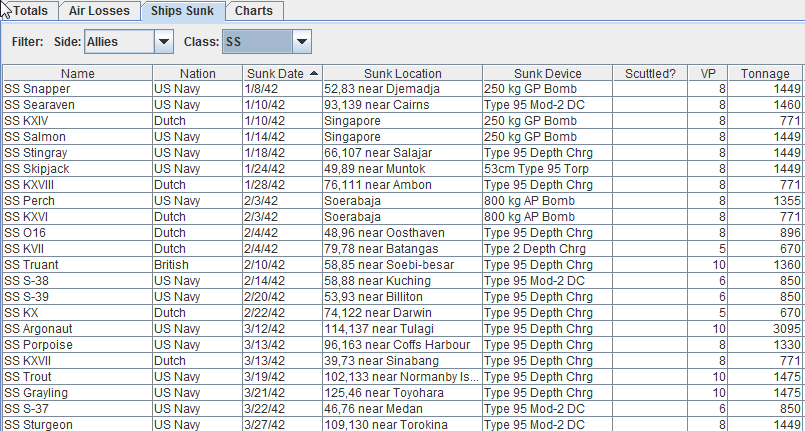The image size is (805, 431).
Task: Sort by Sunk Location column header
Action: [403, 73]
